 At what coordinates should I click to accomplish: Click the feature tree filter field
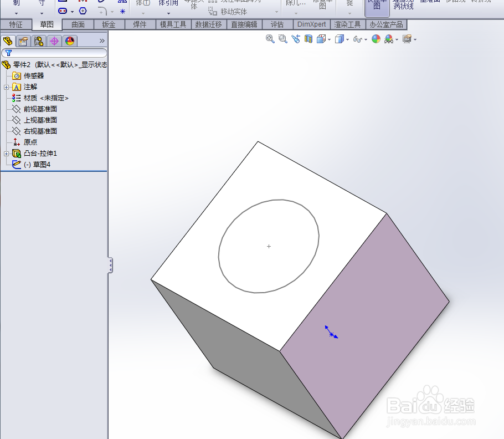pyautogui.click(x=54, y=53)
